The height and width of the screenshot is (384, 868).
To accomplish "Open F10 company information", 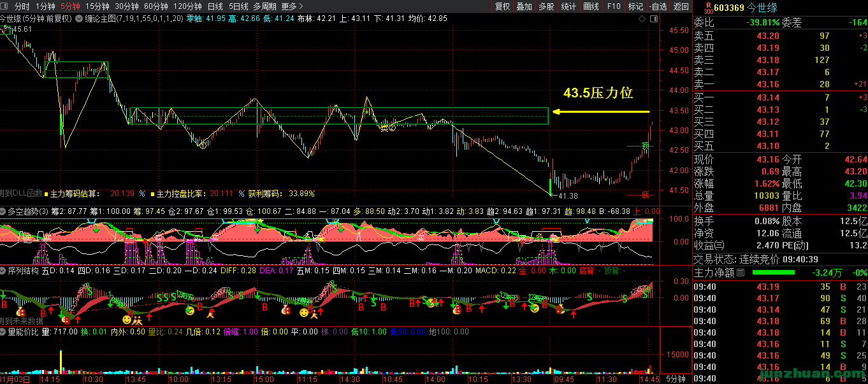I will [614, 6].
